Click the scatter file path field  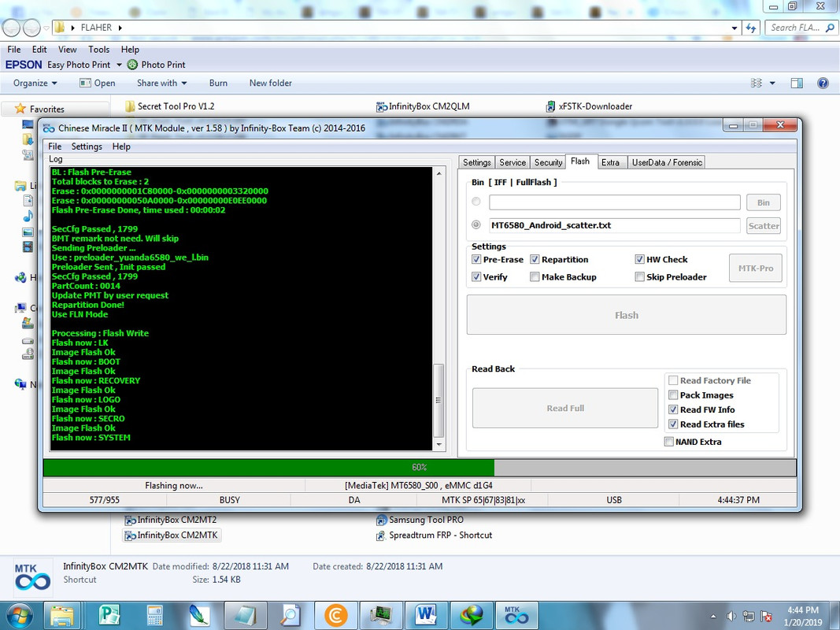coord(615,225)
